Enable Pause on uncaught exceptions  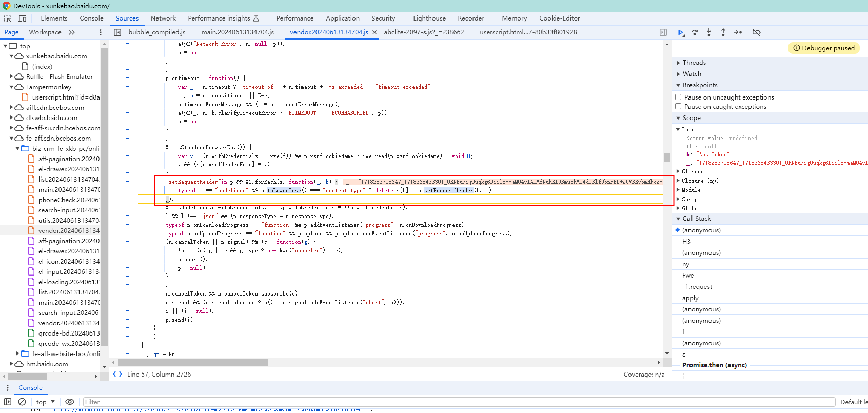point(678,97)
